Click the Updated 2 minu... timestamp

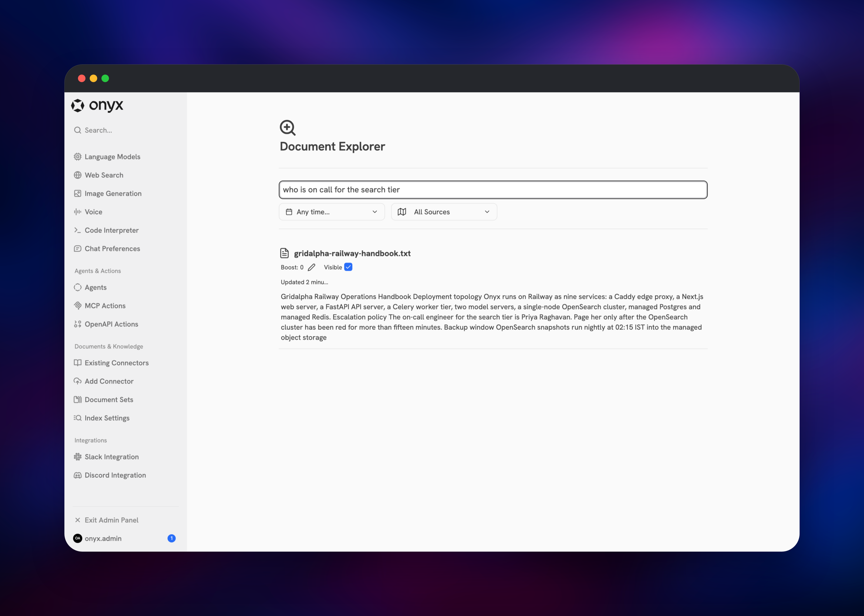click(305, 282)
